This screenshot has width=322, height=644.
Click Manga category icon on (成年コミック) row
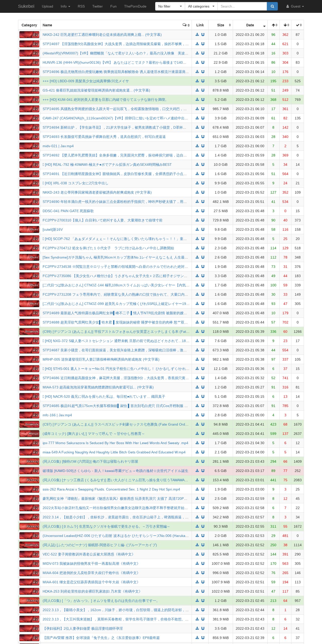coord(29,434)
